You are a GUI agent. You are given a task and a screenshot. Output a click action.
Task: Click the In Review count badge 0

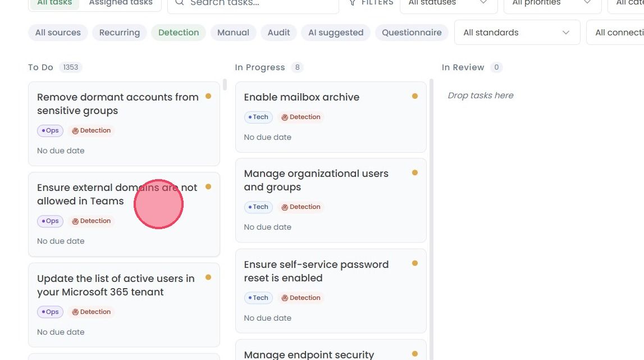coord(496,67)
